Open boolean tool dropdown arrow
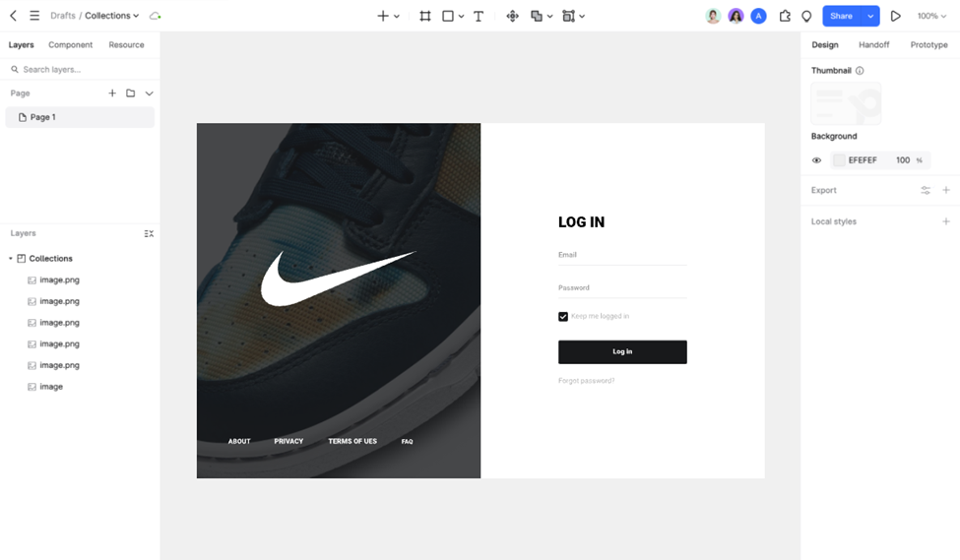Screen dimensions: 960x560 tap(549, 17)
